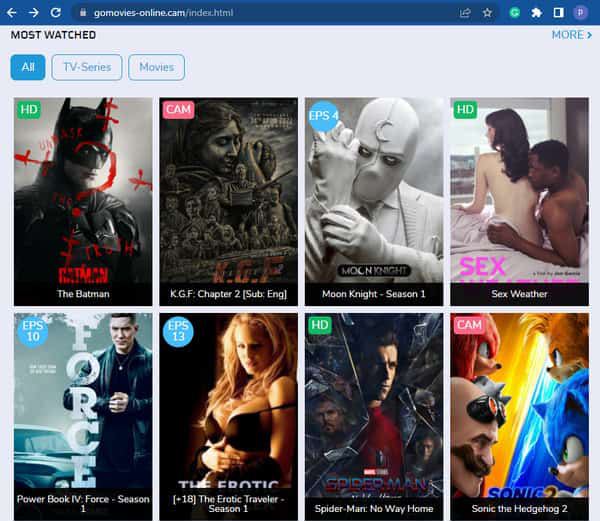Screen dimensions: 600x521
Task: Click EPS 13 badge on Erotic Traveler
Action: pos(178,331)
